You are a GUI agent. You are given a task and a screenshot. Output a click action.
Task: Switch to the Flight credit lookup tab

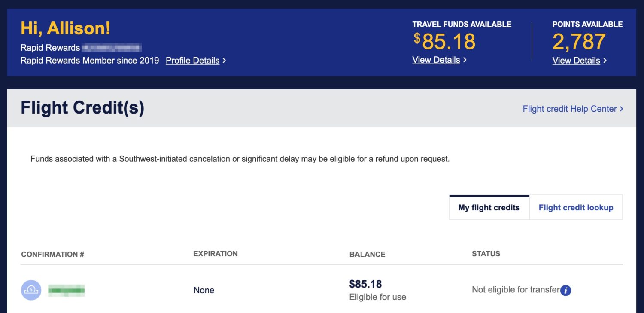click(x=576, y=207)
